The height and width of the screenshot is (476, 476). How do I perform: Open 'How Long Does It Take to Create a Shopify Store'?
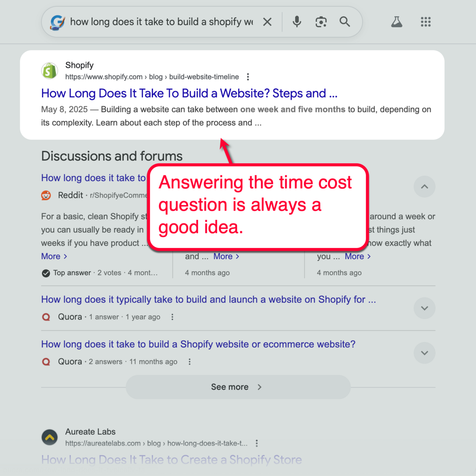tap(171, 460)
